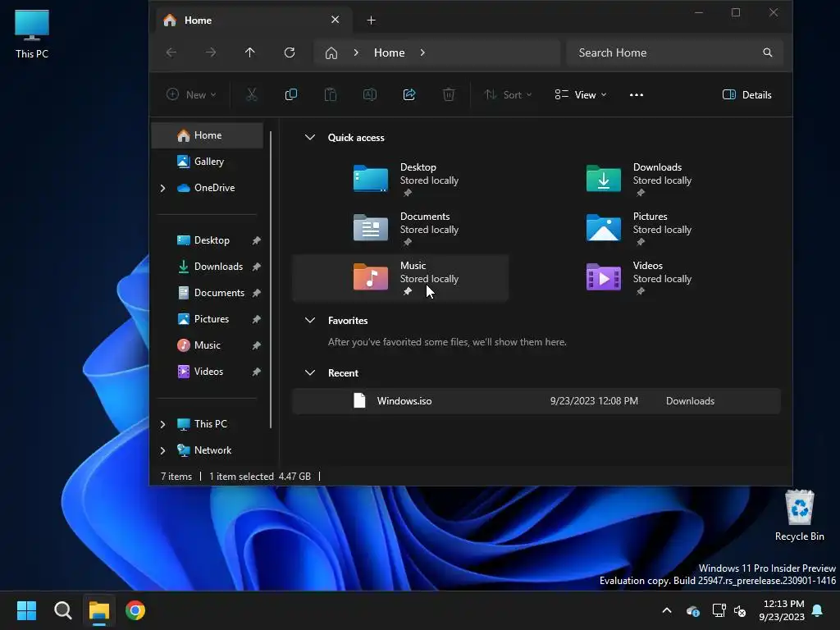Open the See more ellipsis menu
Image resolution: width=840 pixels, height=630 pixels.
coord(637,95)
